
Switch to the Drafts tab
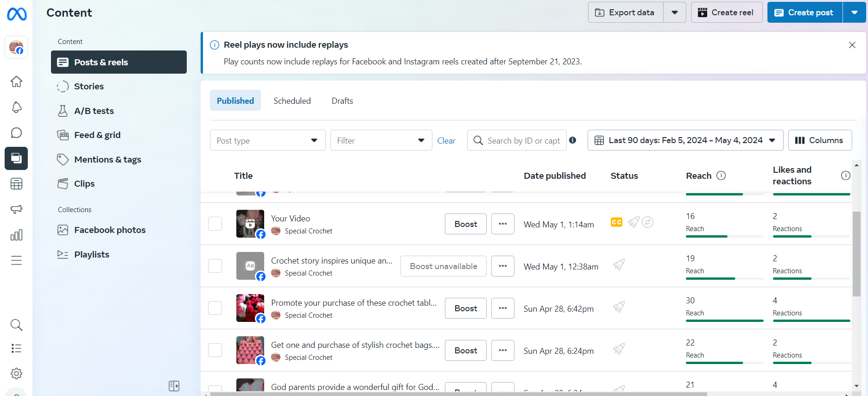click(342, 101)
